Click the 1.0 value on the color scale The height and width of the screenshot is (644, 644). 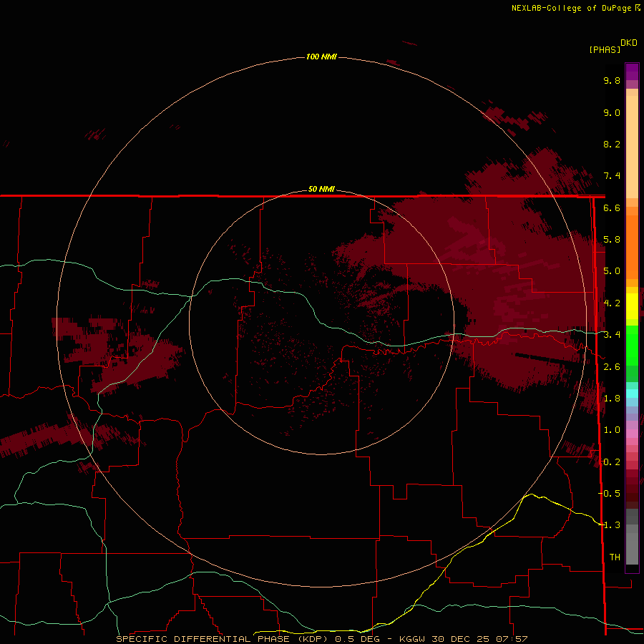[x=612, y=430]
